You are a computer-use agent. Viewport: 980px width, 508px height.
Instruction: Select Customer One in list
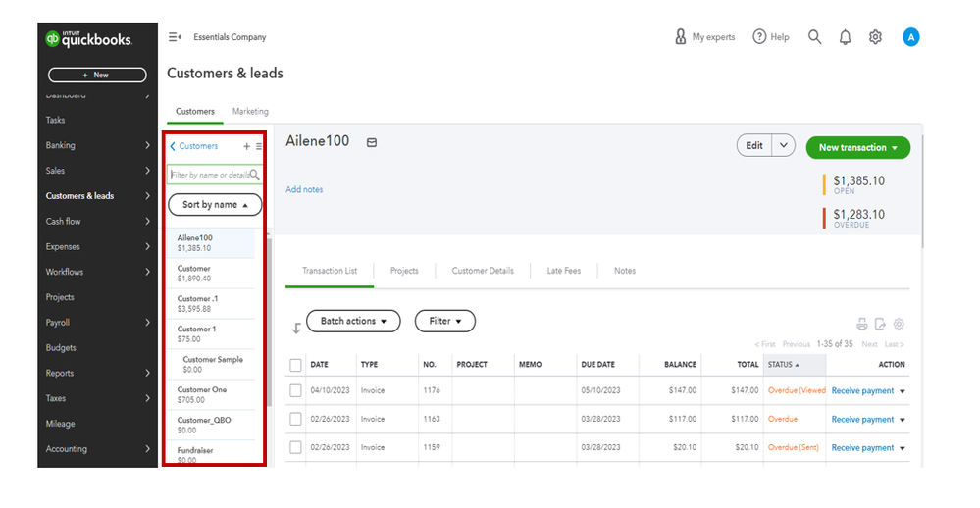pos(211,394)
